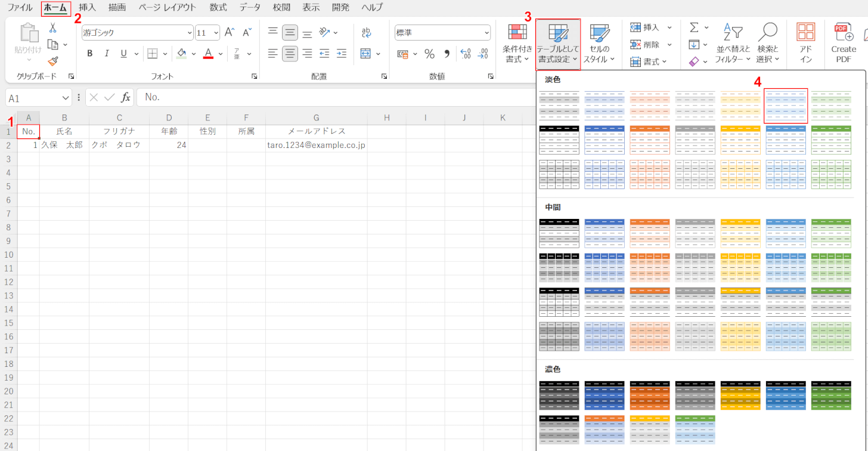Open the 游ゴシック font name dropdown
The height and width of the screenshot is (451, 868).
point(190,33)
